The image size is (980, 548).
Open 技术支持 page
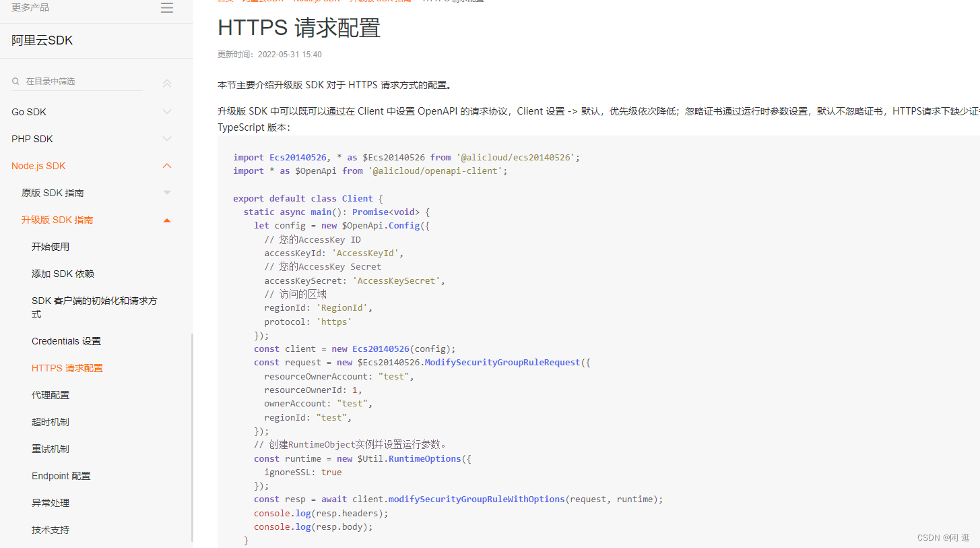pyautogui.click(x=51, y=529)
